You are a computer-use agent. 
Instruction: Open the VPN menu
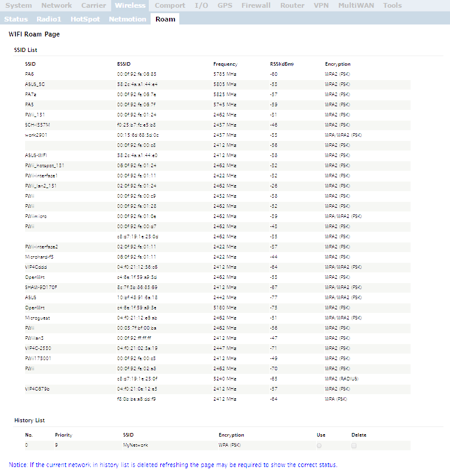(x=321, y=5)
